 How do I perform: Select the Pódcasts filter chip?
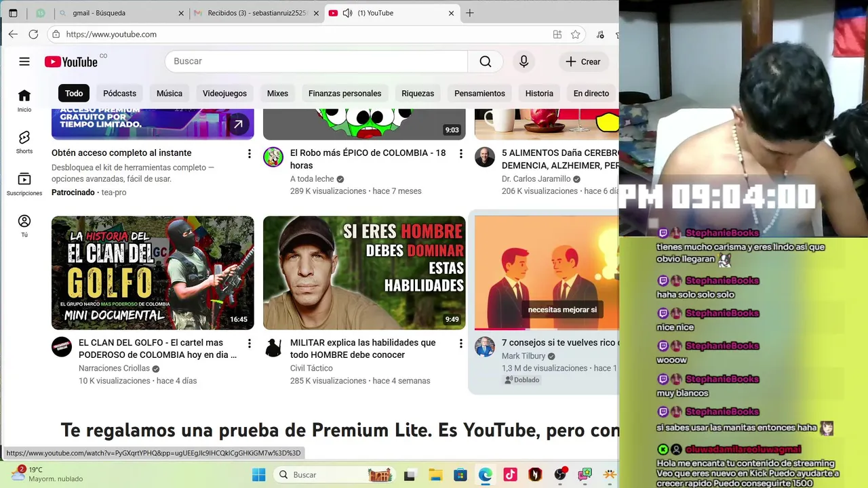tap(119, 94)
